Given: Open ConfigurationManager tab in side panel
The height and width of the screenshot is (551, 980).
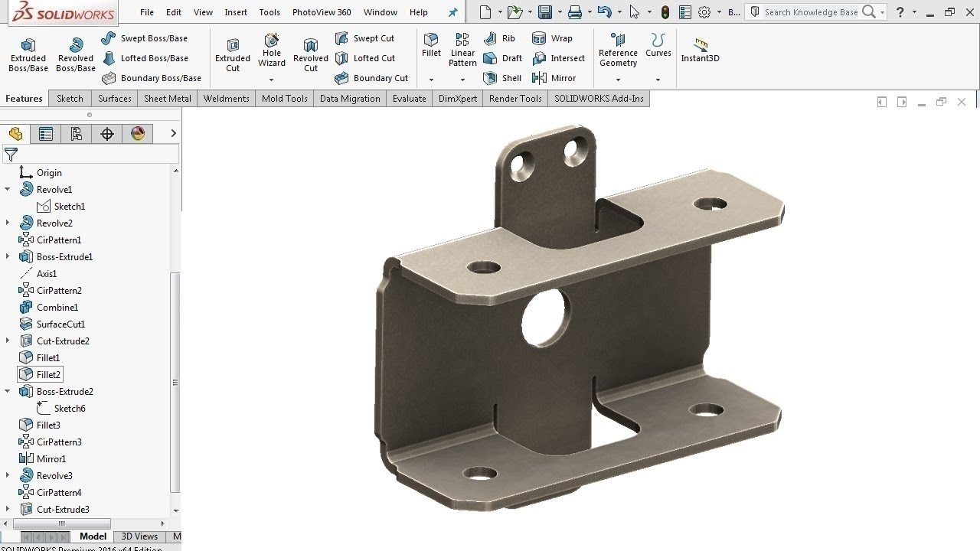Looking at the screenshot, I should (x=77, y=134).
